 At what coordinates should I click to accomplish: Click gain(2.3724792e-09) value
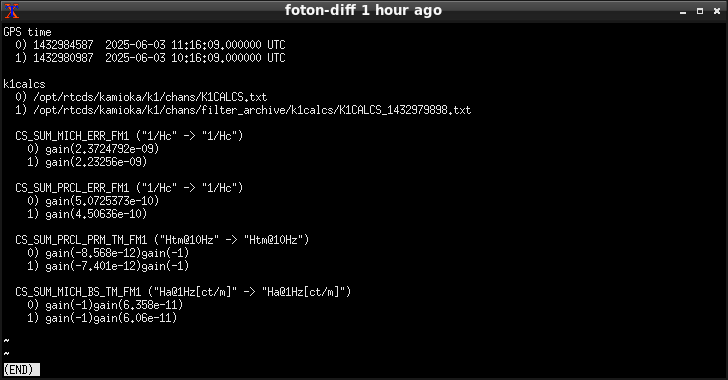102,149
